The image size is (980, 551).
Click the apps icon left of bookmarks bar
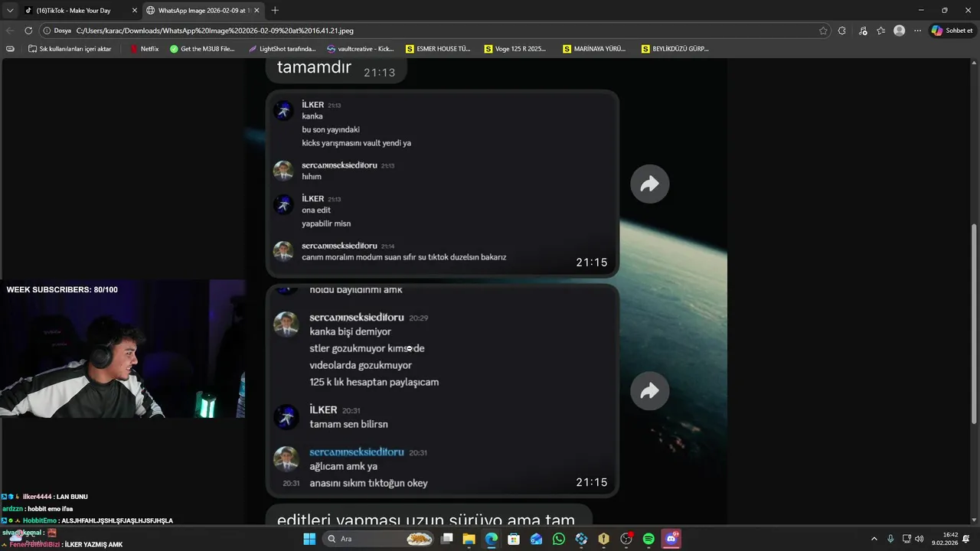(10, 49)
